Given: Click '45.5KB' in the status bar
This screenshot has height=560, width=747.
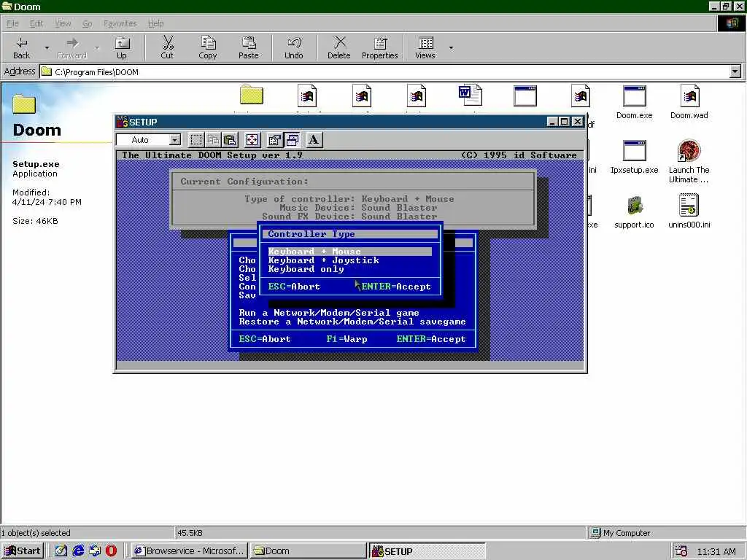Looking at the screenshot, I should pos(190,533).
